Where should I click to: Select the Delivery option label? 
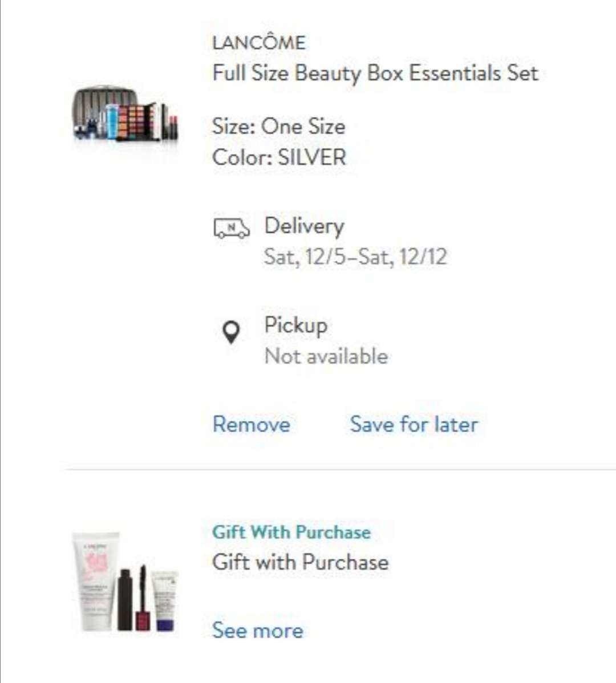304,226
